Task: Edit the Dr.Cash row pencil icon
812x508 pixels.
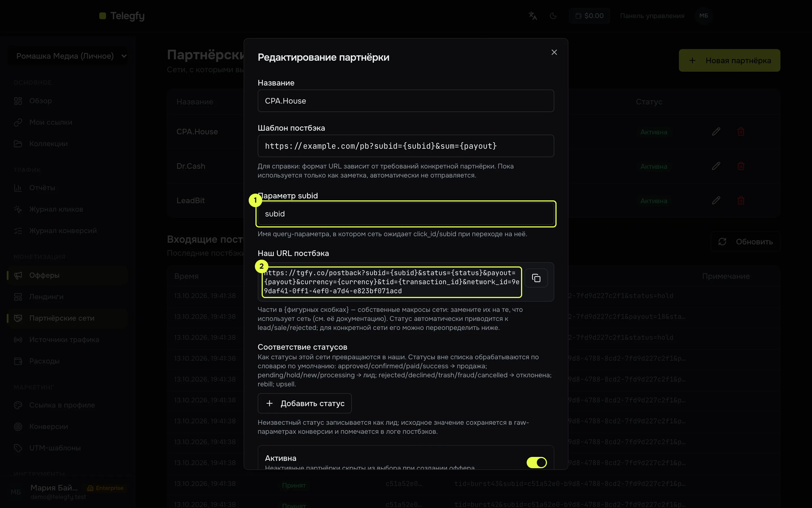Action: tap(716, 166)
